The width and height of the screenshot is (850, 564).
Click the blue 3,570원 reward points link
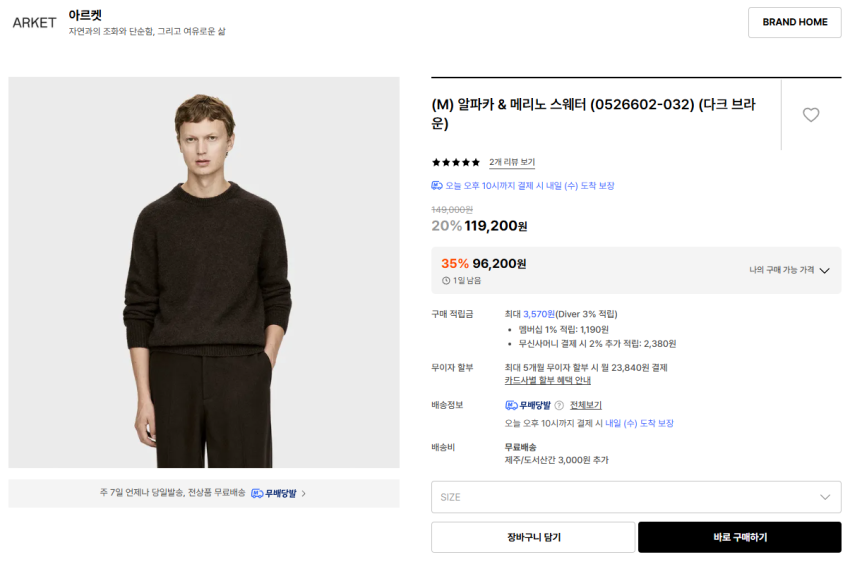tap(539, 314)
